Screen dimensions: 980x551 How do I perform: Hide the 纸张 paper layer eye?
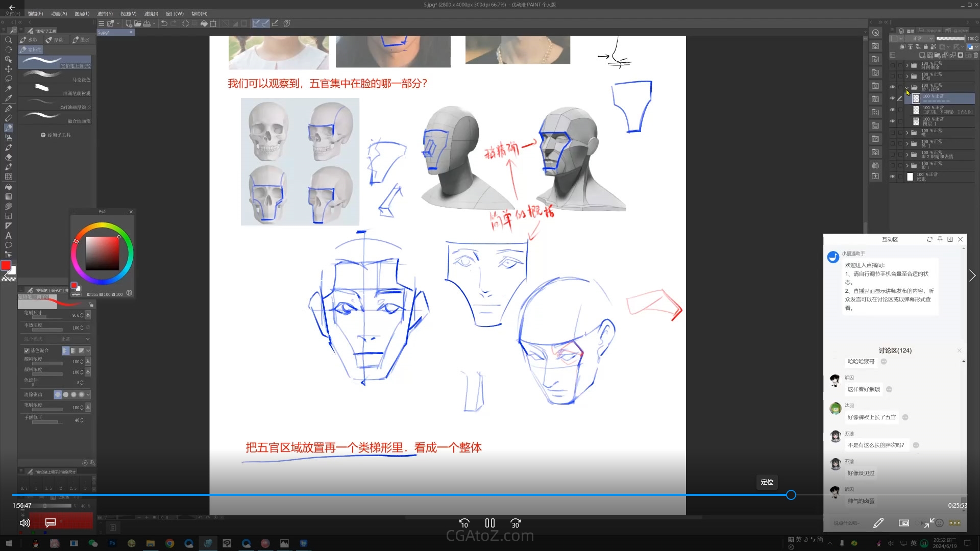[892, 177]
